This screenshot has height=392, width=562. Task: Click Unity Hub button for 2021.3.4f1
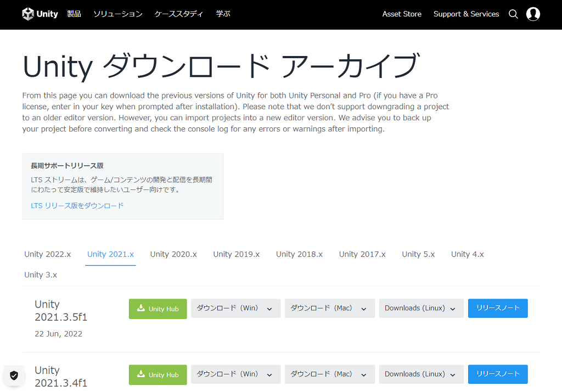pos(158,374)
